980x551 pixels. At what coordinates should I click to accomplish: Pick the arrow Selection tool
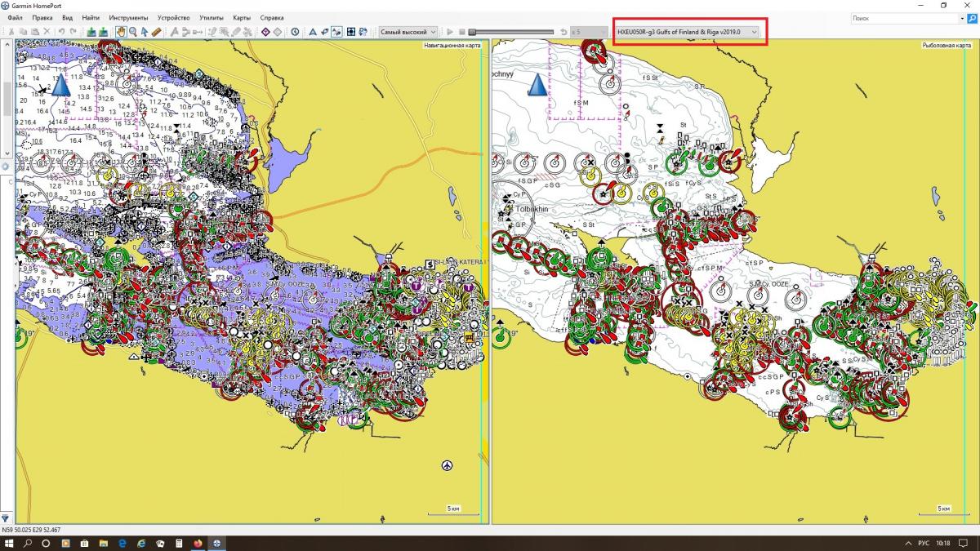(x=144, y=32)
